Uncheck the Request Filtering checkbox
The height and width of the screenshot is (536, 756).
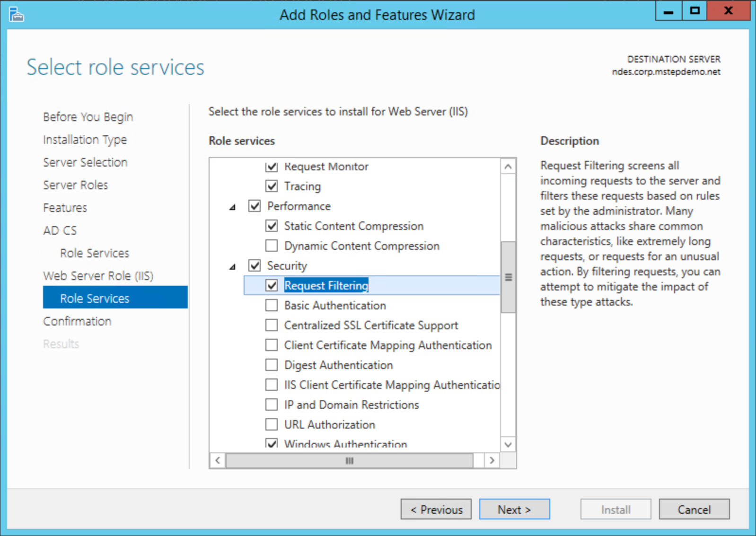(x=272, y=286)
